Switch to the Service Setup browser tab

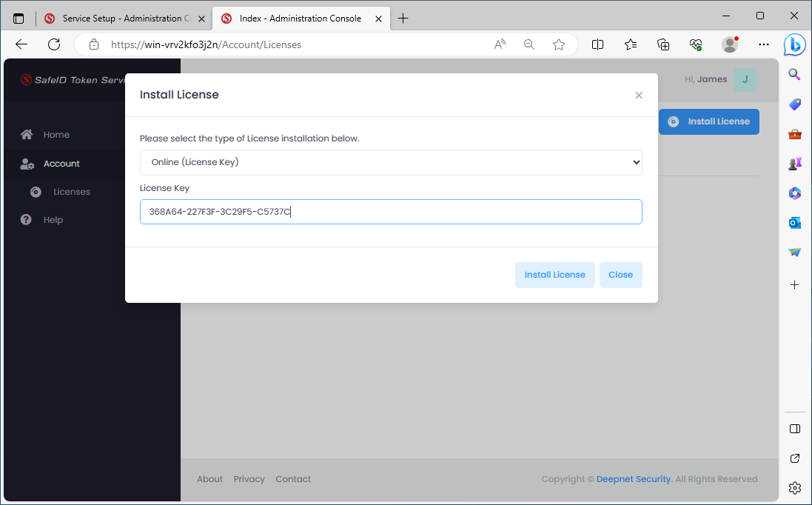tap(122, 18)
